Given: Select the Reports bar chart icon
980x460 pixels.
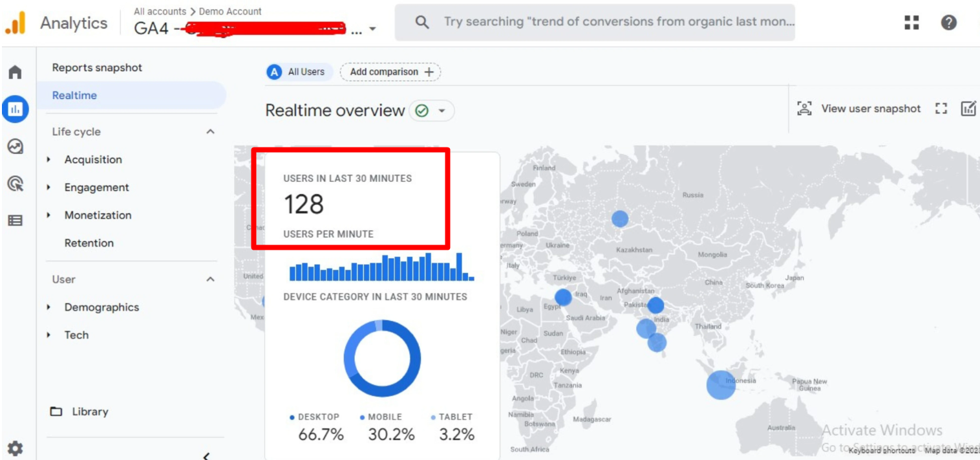Looking at the screenshot, I should click(15, 109).
